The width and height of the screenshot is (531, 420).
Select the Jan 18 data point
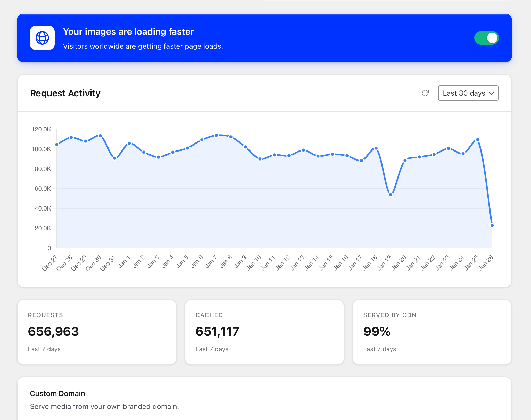coord(376,148)
